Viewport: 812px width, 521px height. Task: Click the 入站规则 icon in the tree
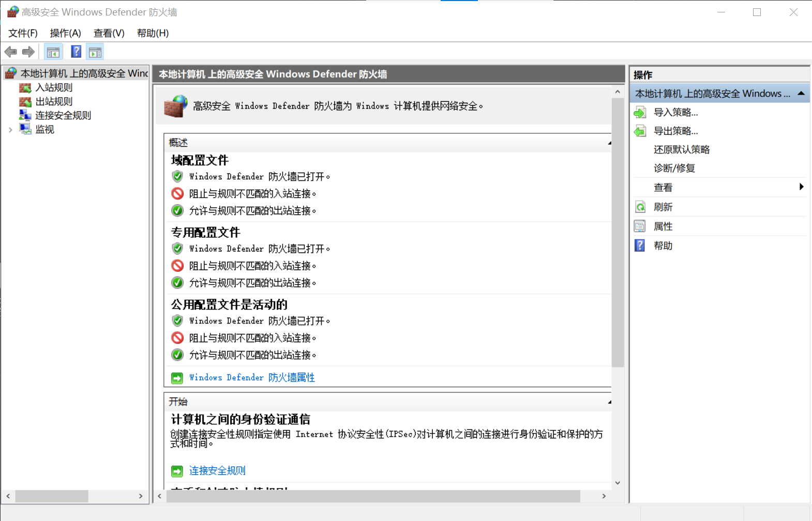(25, 88)
